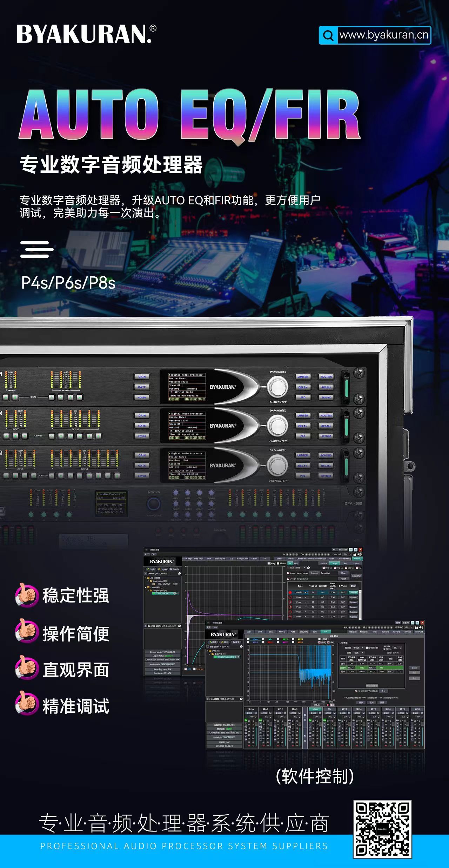449x868 pixels.
Task: Click the lock icon in Chinese FIR window
Action: coord(416,627)
